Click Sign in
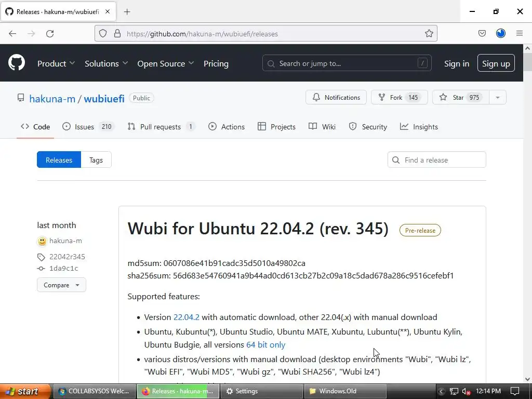Screen dimensions: 532x399 point(457,63)
